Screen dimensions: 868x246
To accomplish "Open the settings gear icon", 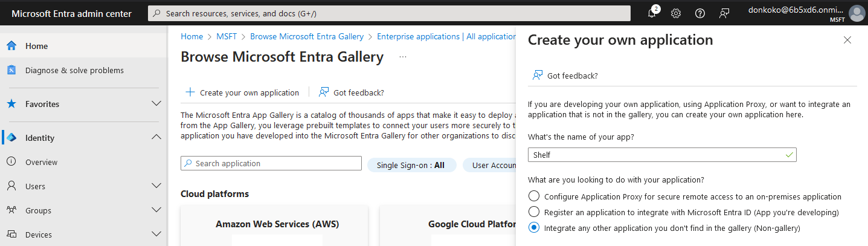I will 676,13.
